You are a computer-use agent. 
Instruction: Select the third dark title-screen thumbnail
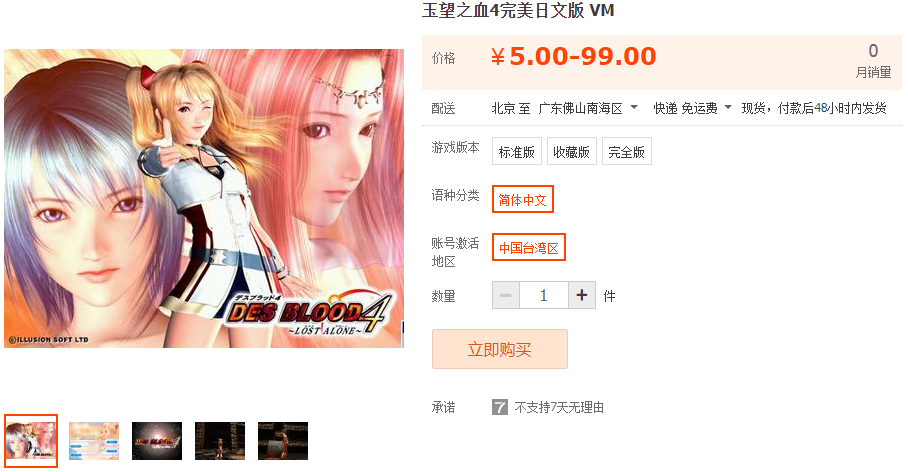pyautogui.click(x=157, y=441)
